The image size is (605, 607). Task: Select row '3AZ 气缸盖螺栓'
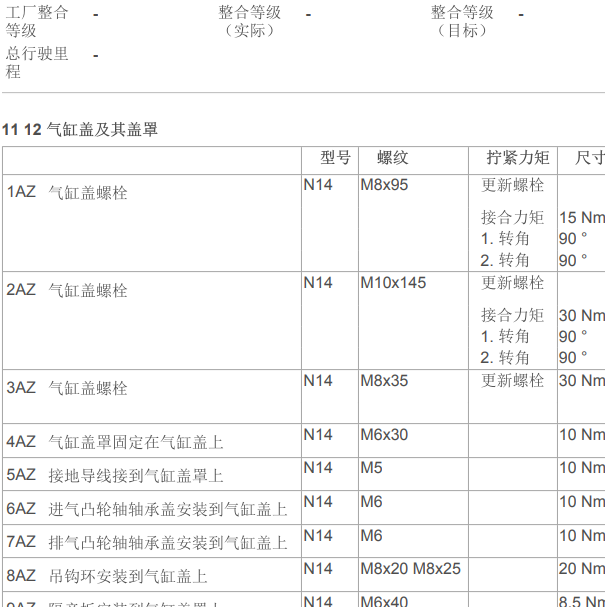click(303, 396)
